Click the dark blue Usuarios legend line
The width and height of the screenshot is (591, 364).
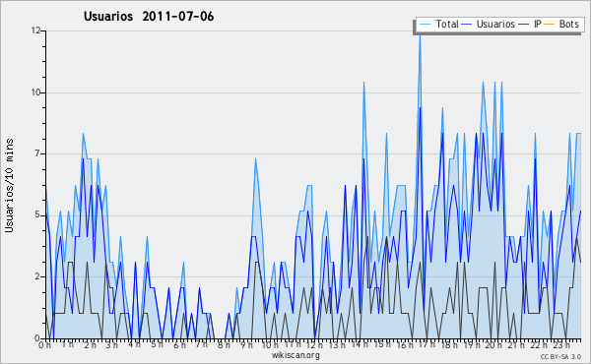click(467, 25)
